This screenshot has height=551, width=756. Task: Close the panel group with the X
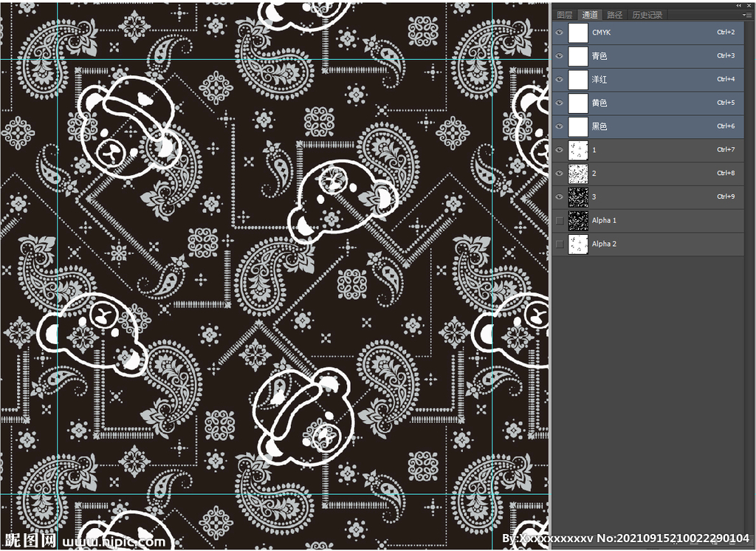pos(750,5)
